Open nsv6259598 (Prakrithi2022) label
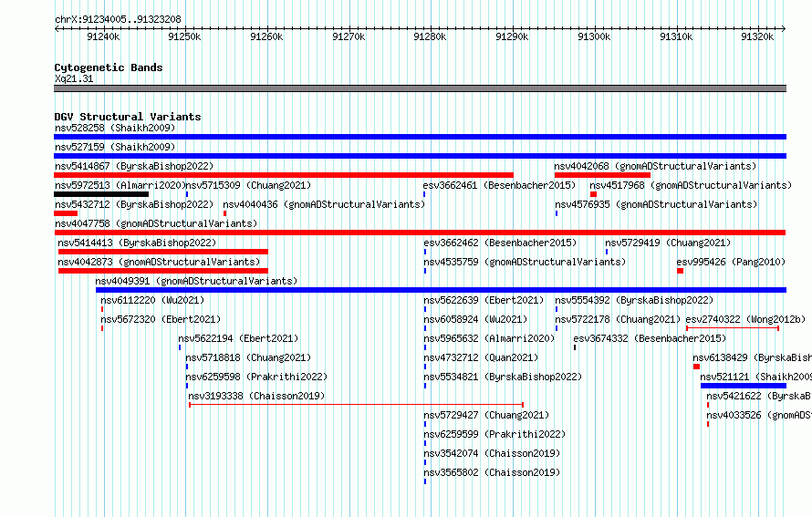The height and width of the screenshot is (517, 812). pos(256,377)
